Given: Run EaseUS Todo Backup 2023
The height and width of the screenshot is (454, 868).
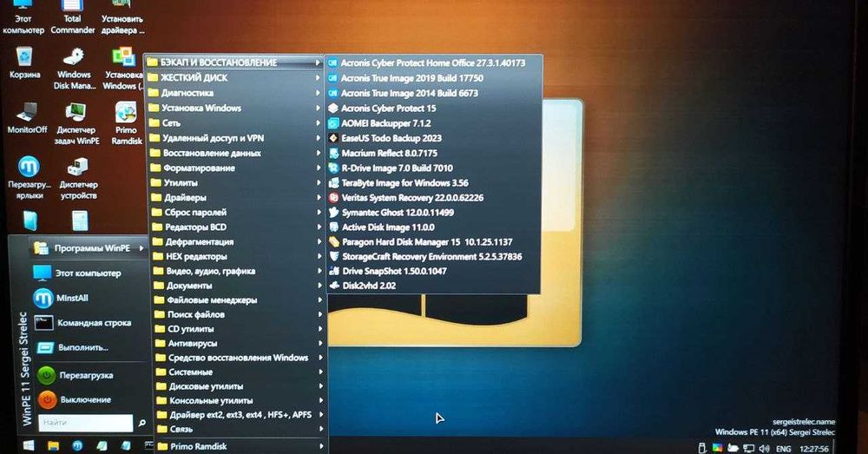Looking at the screenshot, I should coord(433,138).
